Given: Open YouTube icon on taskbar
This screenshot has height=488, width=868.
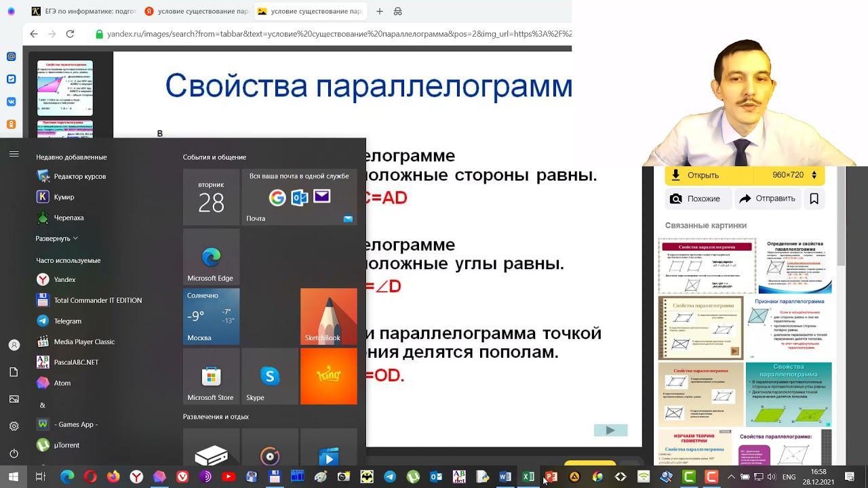Looking at the screenshot, I should pyautogui.click(x=229, y=477).
